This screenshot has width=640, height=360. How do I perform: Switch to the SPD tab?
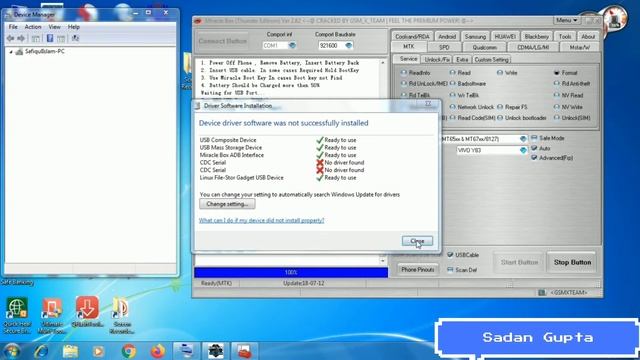[x=444, y=47]
